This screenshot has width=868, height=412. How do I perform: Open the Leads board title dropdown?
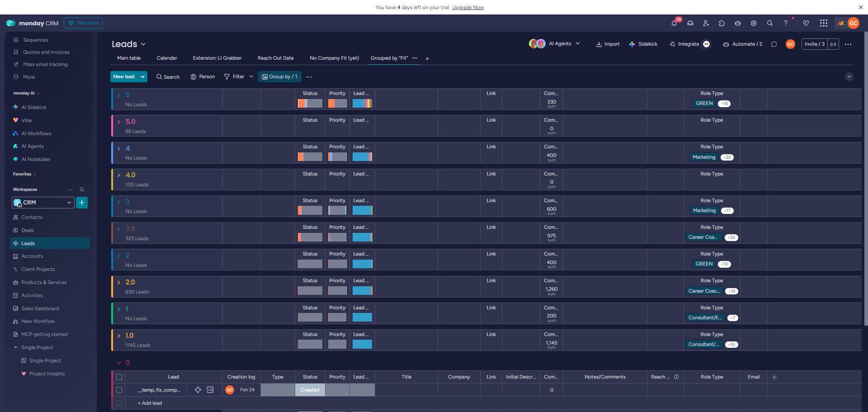point(143,44)
